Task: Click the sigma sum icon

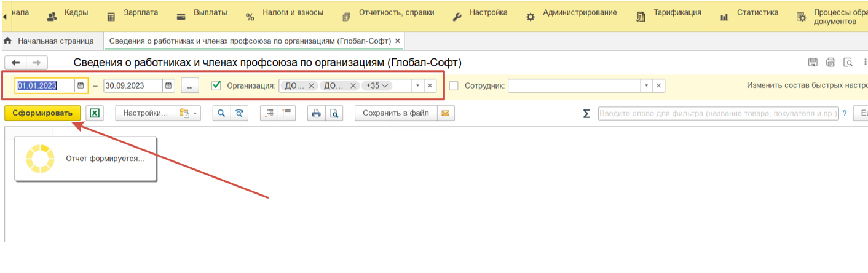Action: (x=586, y=114)
